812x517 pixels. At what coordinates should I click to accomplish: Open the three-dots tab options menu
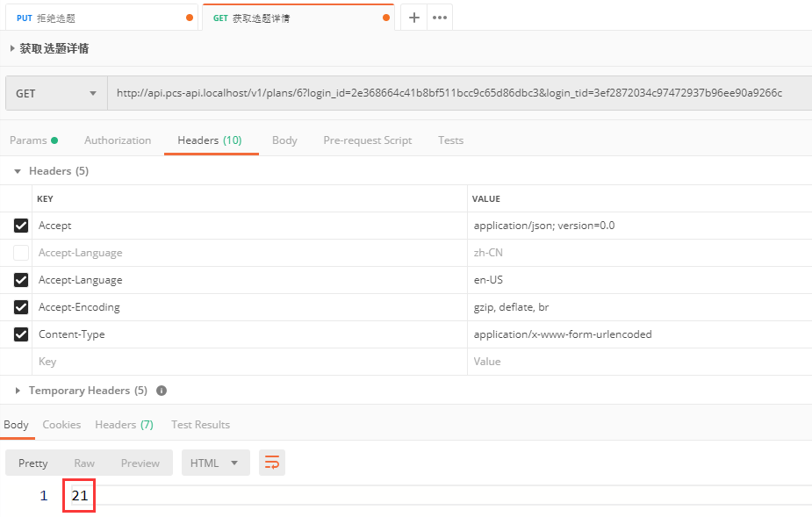[x=440, y=18]
